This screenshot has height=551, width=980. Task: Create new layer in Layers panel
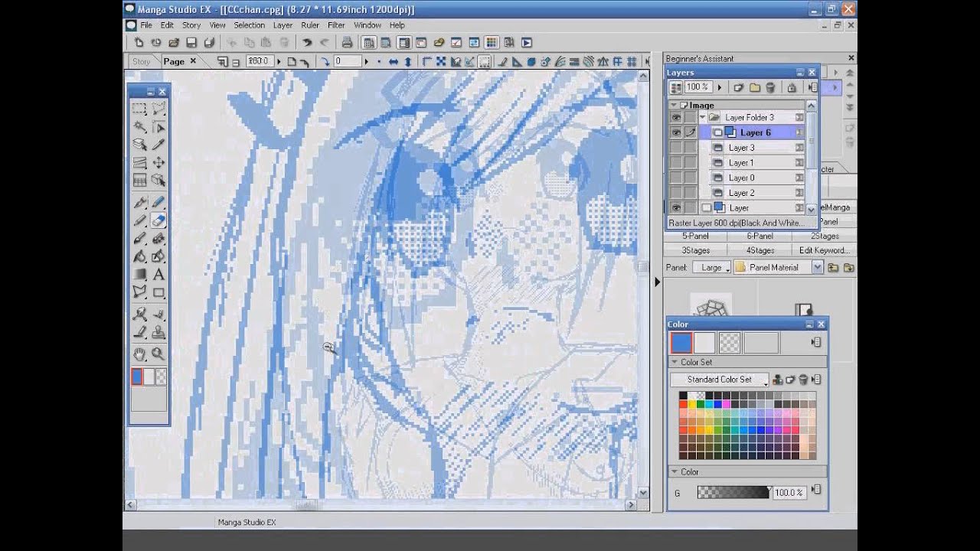click(739, 87)
